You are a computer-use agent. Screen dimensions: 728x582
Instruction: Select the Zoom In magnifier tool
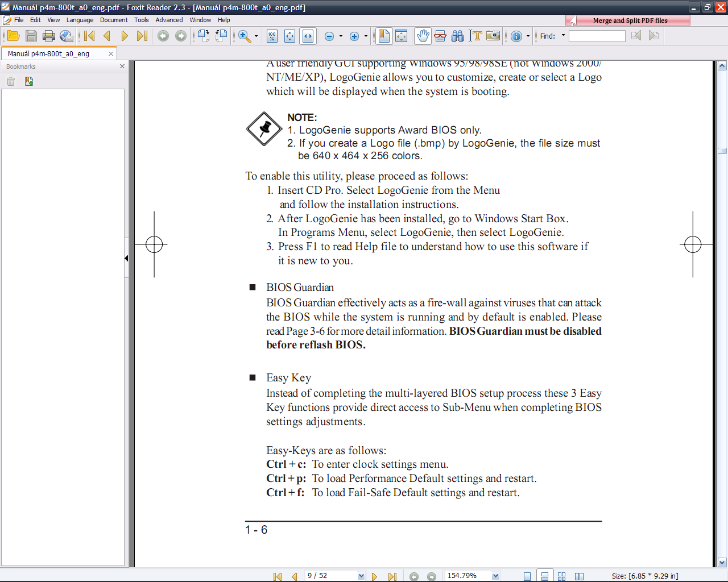click(x=245, y=36)
